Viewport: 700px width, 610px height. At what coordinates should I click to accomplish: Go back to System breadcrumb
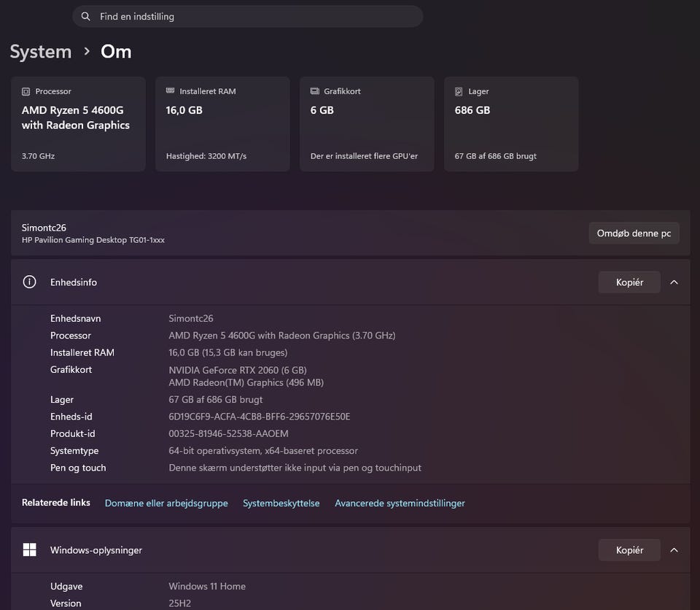click(41, 52)
